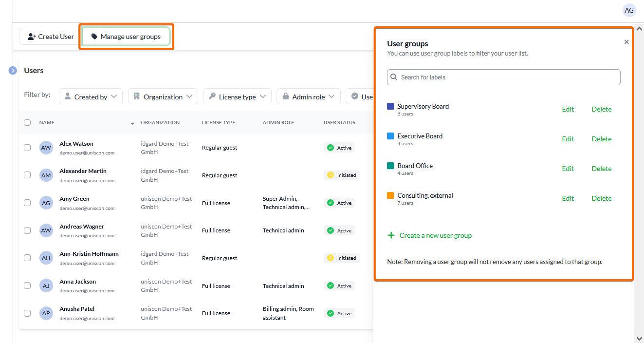
Task: Edit the Executive Board user group
Action: [568, 139]
